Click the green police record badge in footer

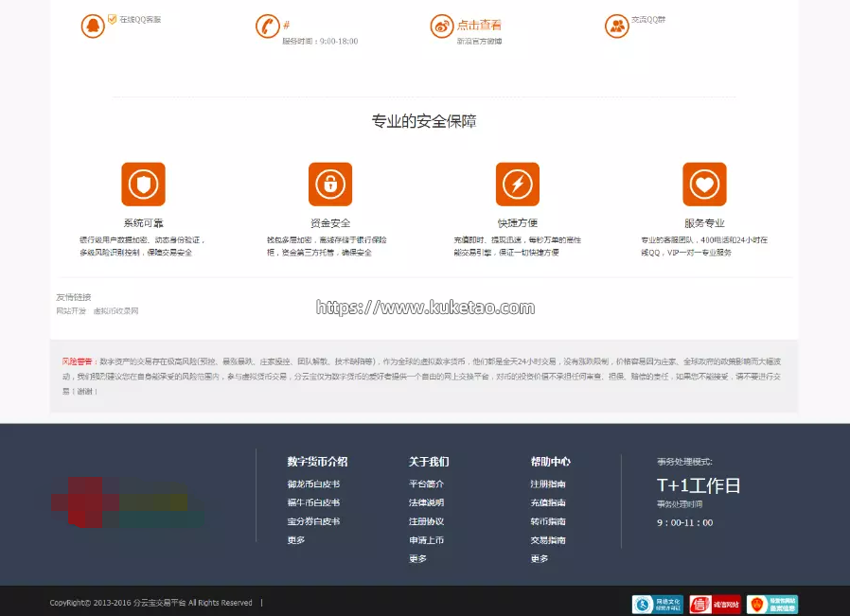(772, 604)
